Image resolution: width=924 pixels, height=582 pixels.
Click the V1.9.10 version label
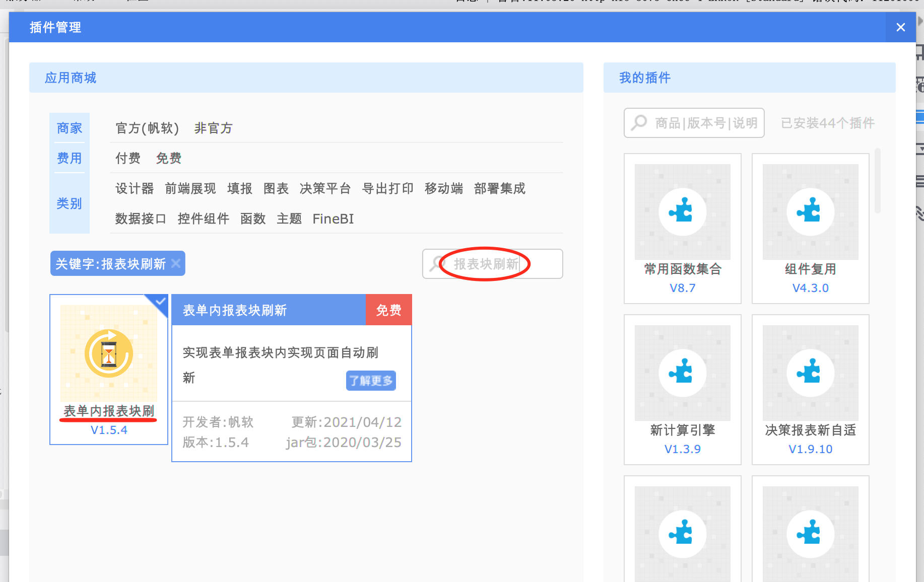tap(811, 449)
